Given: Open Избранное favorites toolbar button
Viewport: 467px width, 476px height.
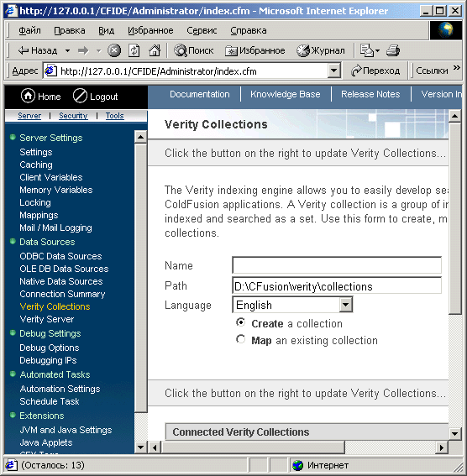Looking at the screenshot, I should click(x=255, y=50).
